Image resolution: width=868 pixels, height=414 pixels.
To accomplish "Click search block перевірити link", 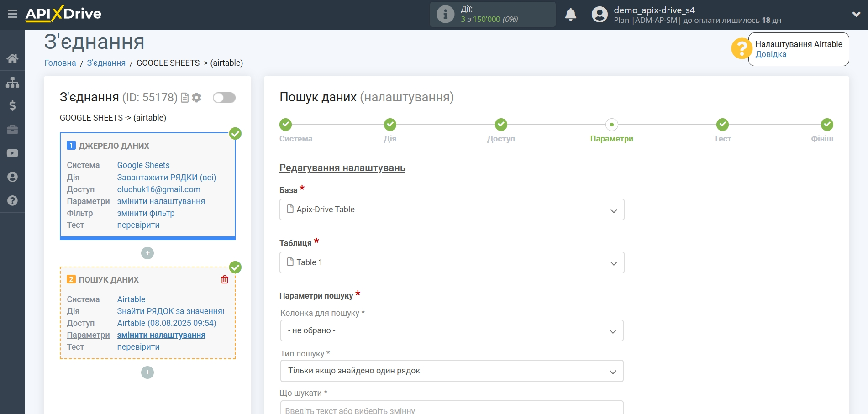I will (x=138, y=347).
